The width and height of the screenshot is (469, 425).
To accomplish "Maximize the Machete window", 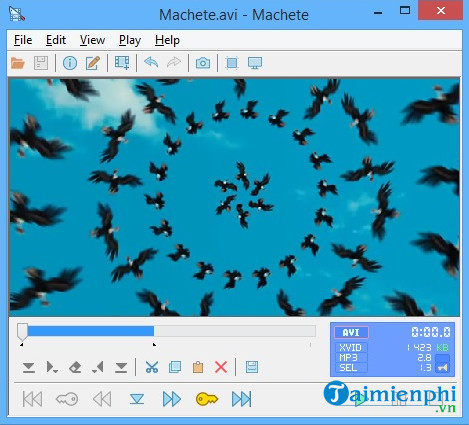I will click(x=405, y=11).
